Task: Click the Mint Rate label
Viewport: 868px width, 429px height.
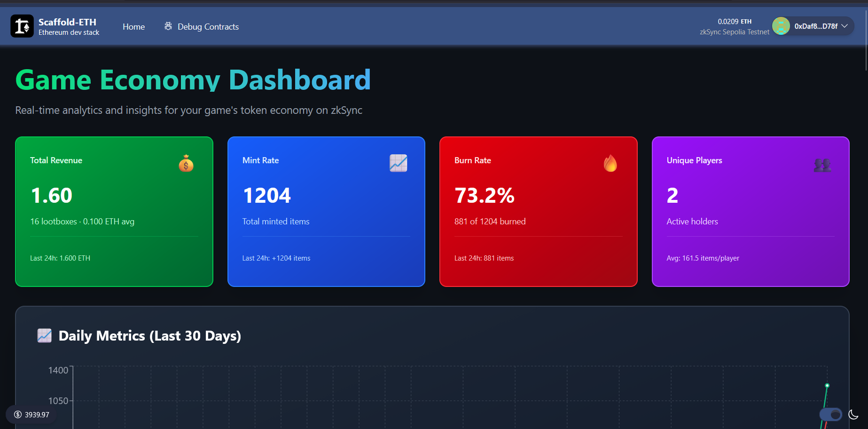Action: pos(261,160)
